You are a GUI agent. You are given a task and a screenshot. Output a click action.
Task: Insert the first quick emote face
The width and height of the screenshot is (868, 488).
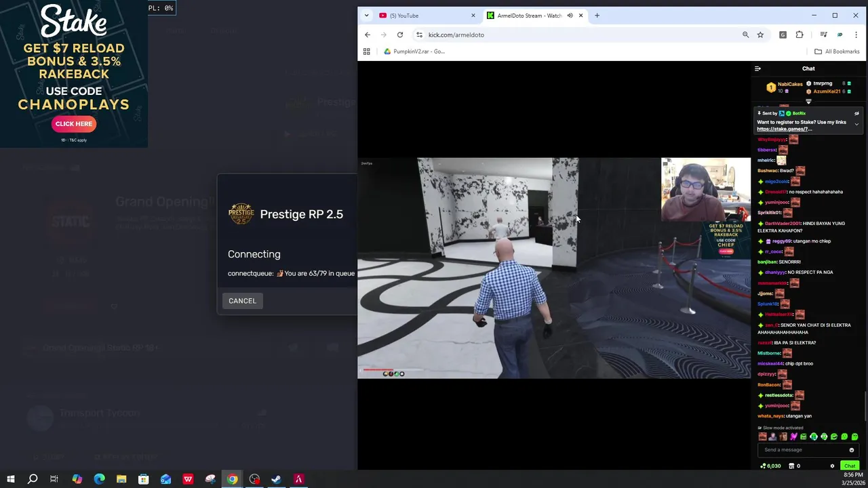click(762, 437)
